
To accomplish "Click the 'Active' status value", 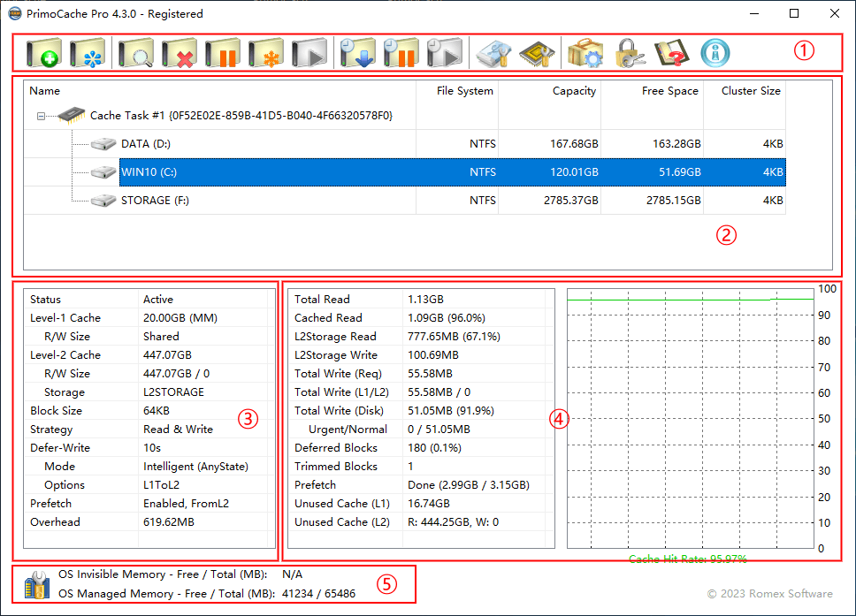I will tap(157, 299).
